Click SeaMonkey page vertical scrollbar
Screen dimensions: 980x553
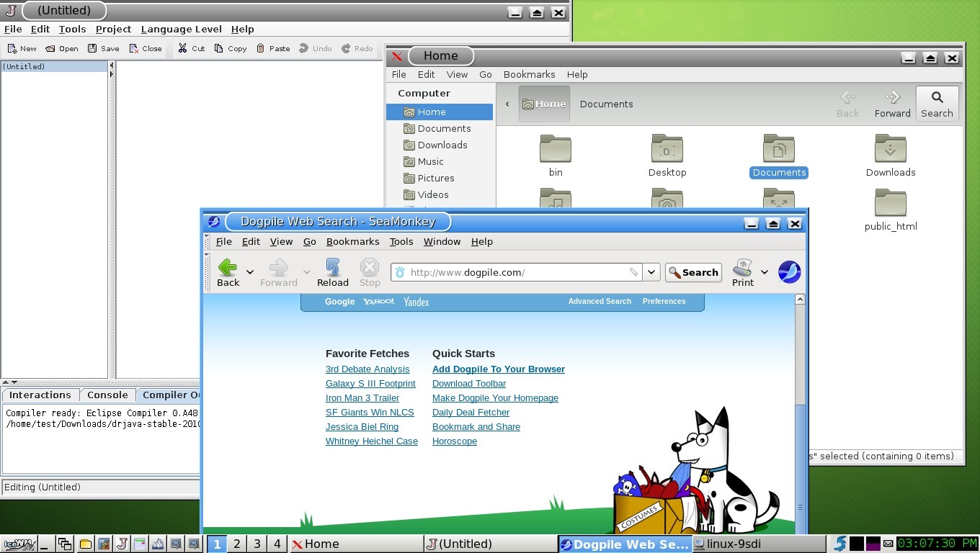(x=800, y=414)
